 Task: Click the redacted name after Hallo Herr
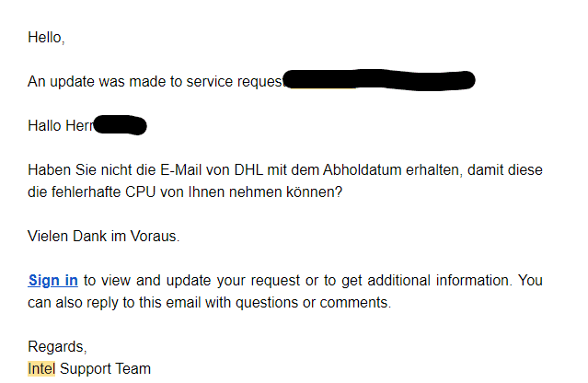pos(120,125)
